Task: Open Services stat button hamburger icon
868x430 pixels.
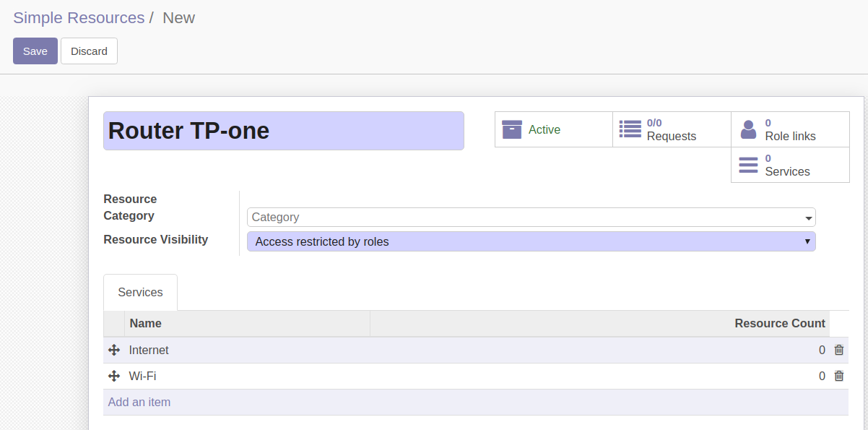Action: coord(748,165)
